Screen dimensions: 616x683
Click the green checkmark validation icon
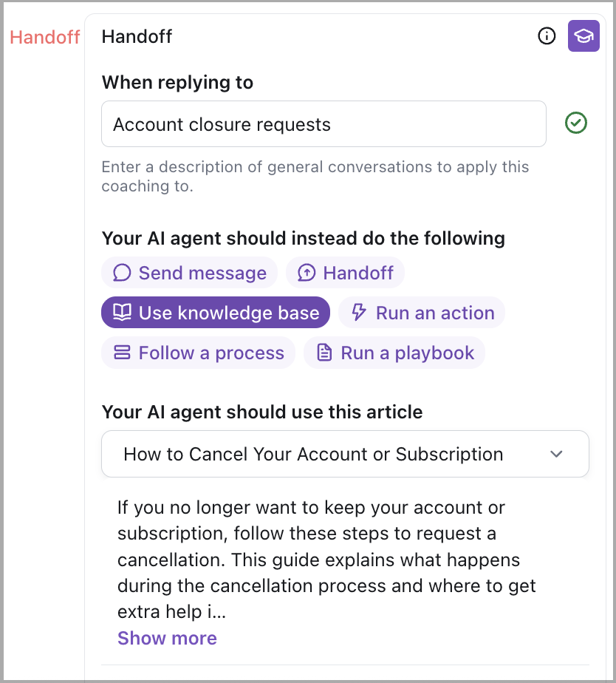576,123
